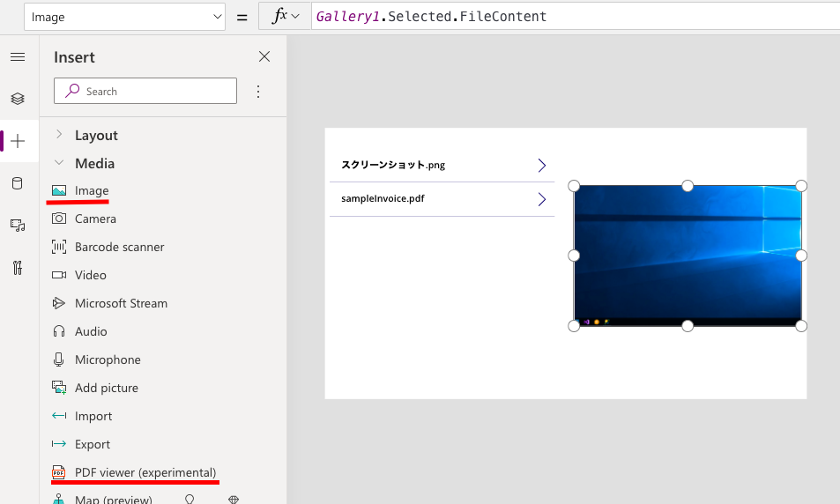Select the スクリーンショット.png gallery item
The height and width of the screenshot is (504, 840).
(442, 165)
